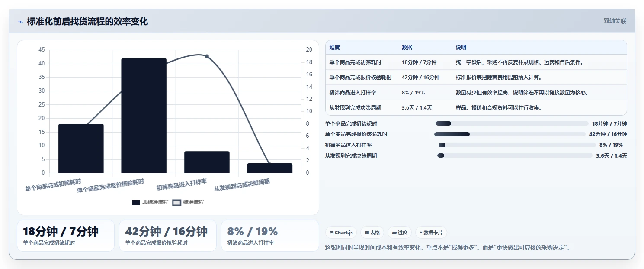The width and height of the screenshot is (644, 269).
Task: Click the 初筛商品进入打样率 bar in the chart
Action: click(207, 162)
